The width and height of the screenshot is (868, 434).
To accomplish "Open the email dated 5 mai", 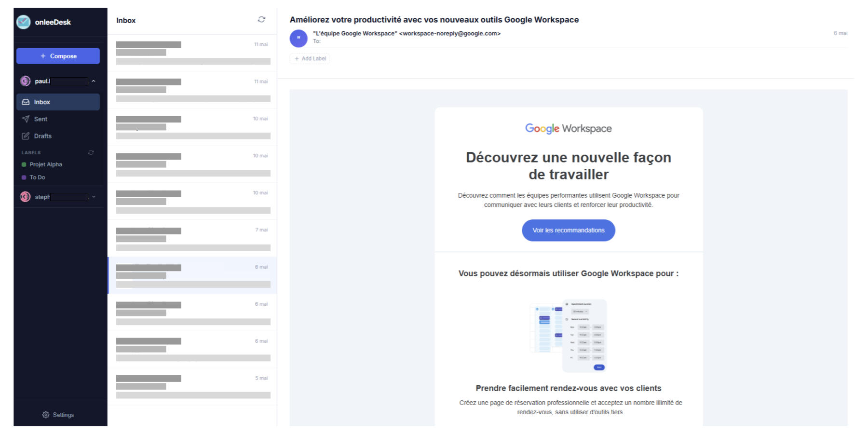I will click(x=192, y=387).
